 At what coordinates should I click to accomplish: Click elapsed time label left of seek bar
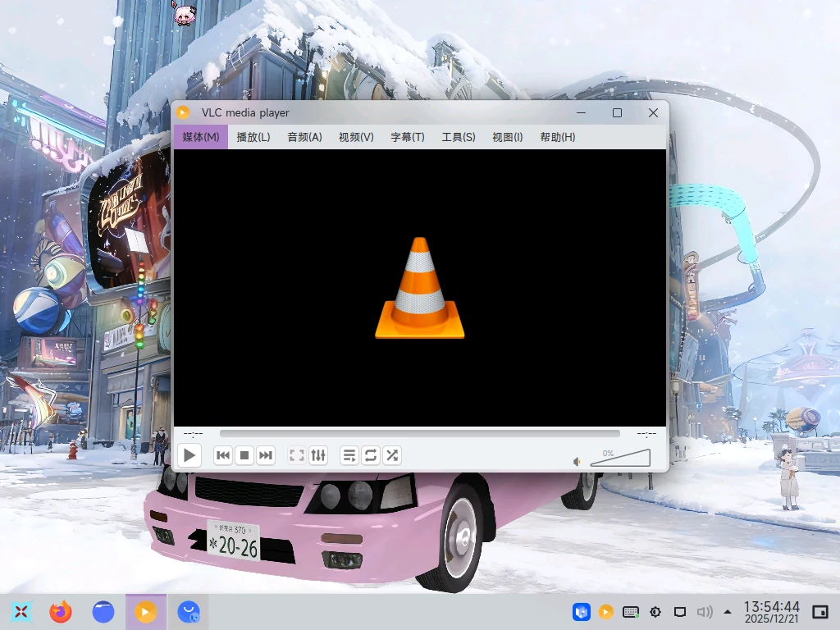pos(193,433)
